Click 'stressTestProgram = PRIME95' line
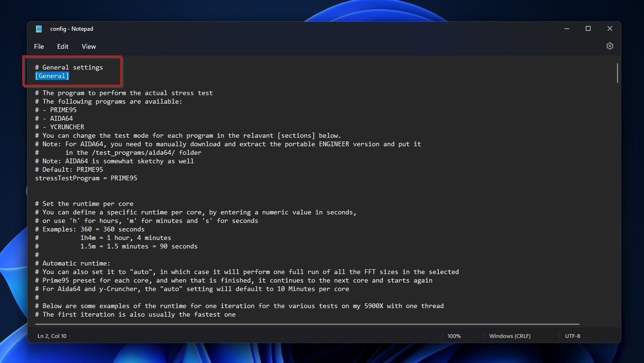Viewport: 644px width, 363px height. click(86, 178)
